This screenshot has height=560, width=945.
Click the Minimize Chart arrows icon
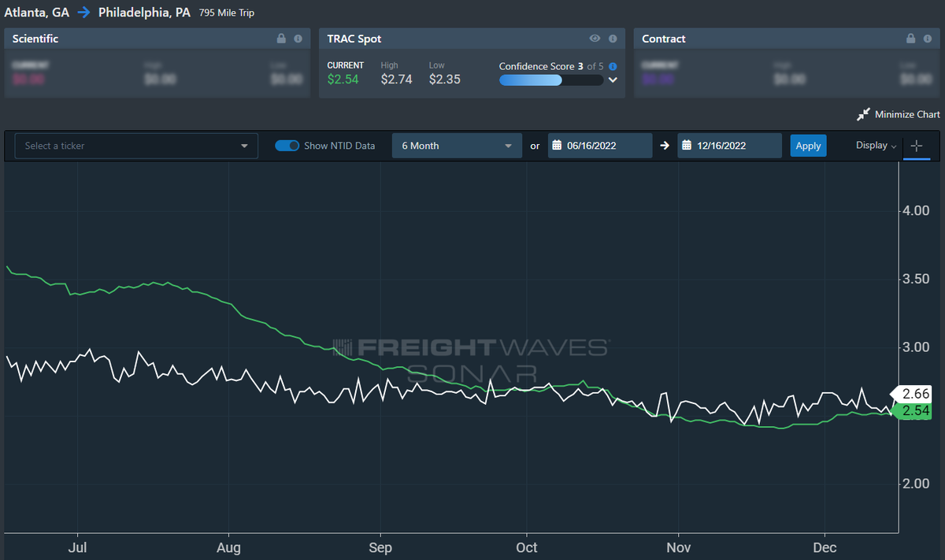[x=864, y=114]
